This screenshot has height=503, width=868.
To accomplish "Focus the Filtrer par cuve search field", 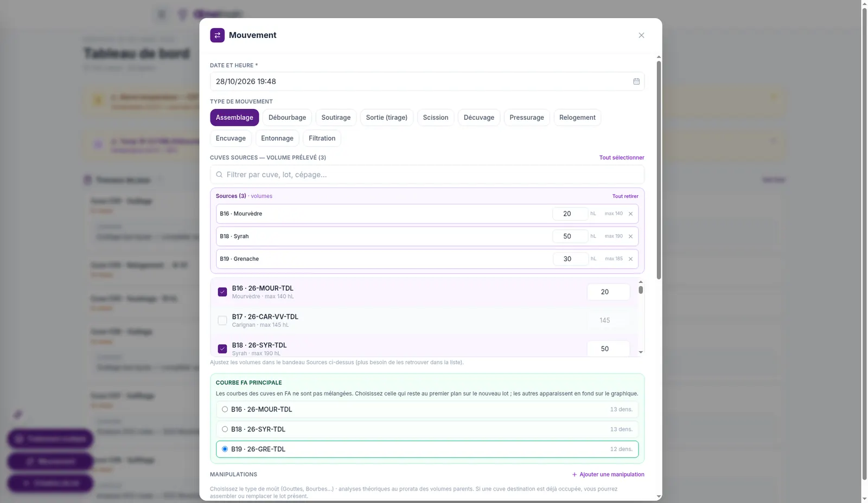I will tap(427, 175).
